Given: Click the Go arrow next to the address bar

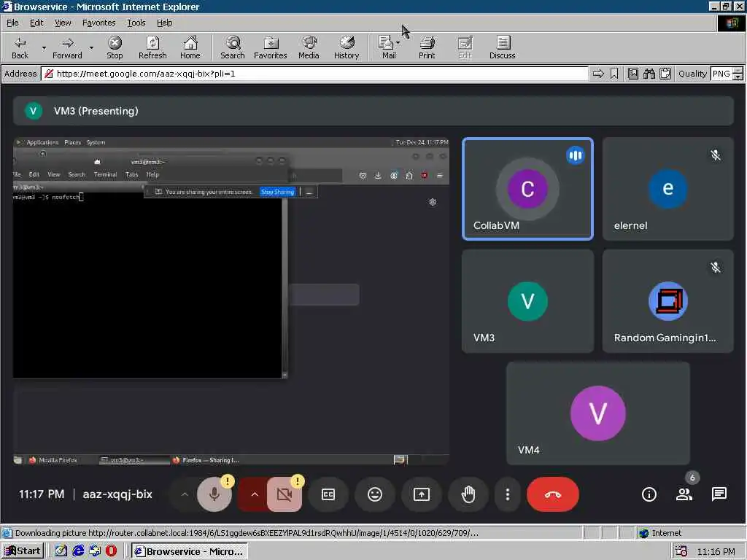Looking at the screenshot, I should [598, 74].
